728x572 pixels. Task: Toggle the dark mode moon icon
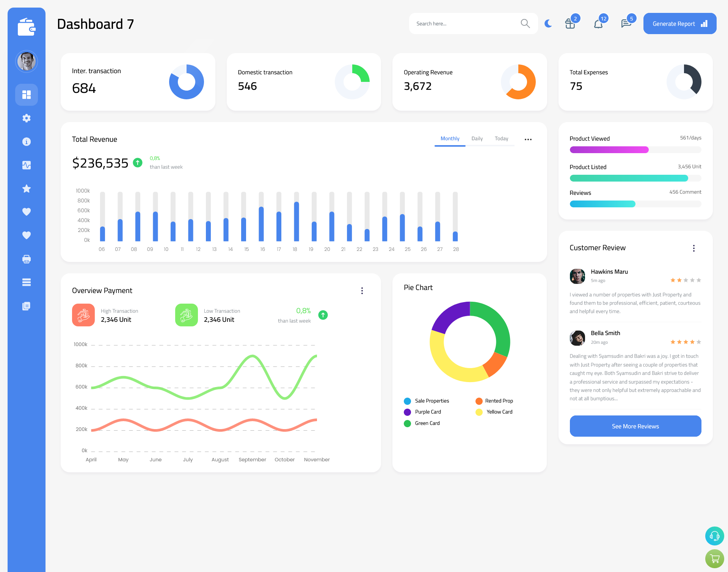[548, 23]
